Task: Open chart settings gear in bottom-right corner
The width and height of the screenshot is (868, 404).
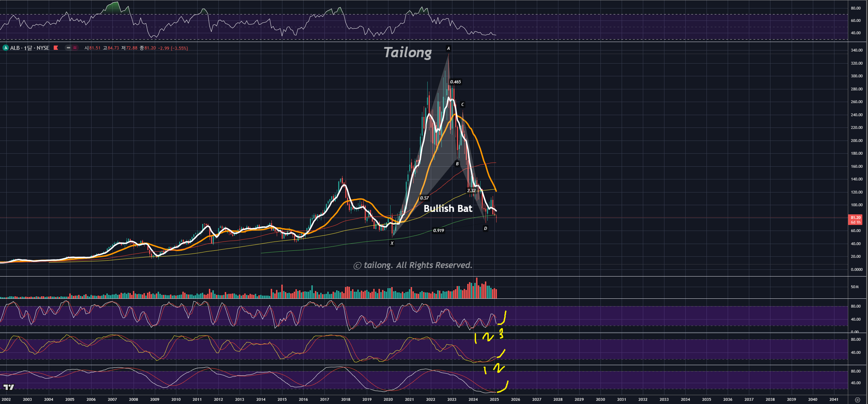Action: (857, 400)
